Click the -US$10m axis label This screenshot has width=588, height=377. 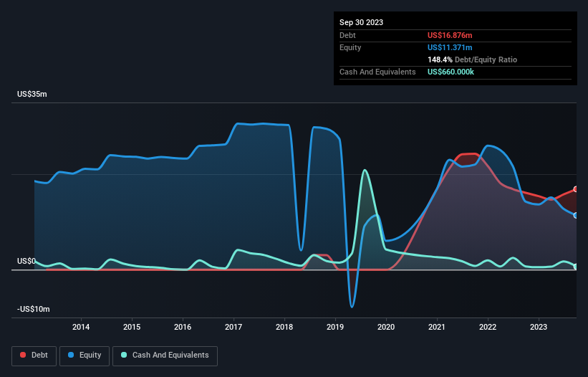click(34, 309)
